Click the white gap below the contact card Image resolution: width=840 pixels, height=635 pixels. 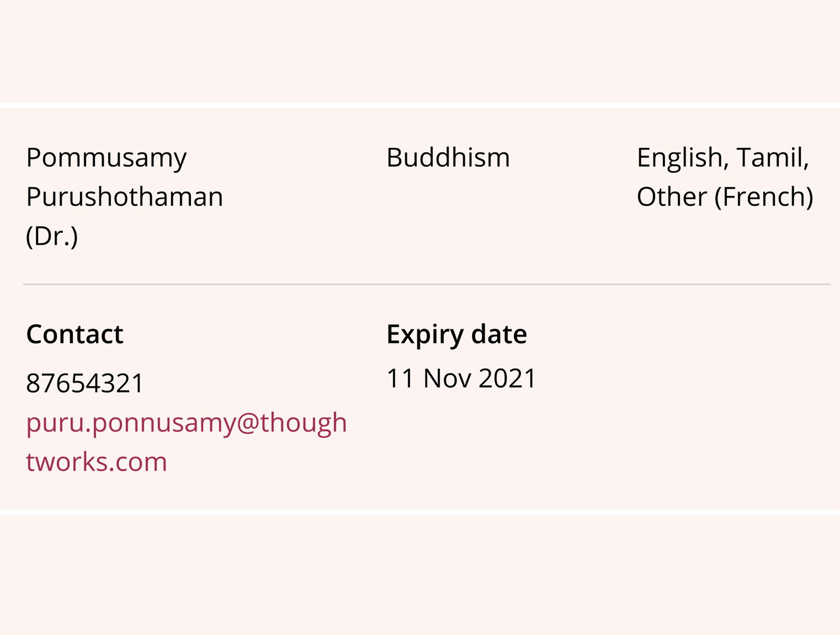pyautogui.click(x=420, y=512)
